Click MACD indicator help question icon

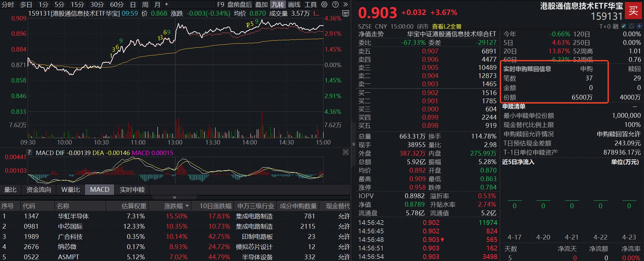click(x=29, y=153)
